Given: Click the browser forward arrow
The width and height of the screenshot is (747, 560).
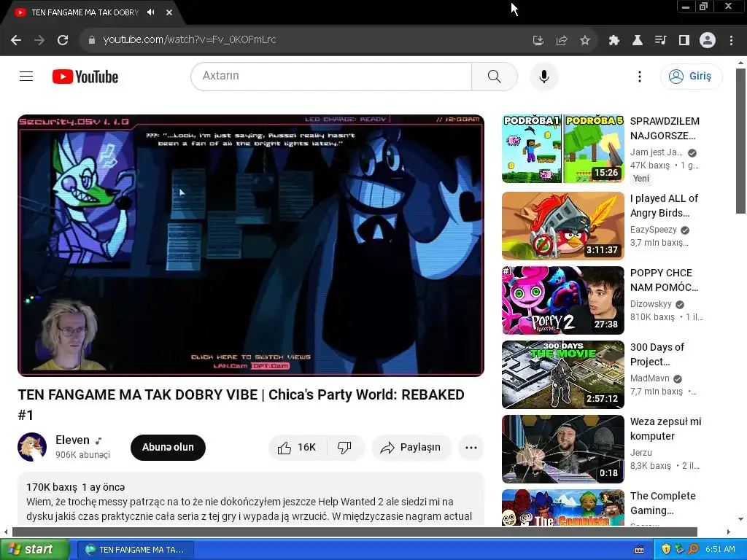Looking at the screenshot, I should (x=39, y=40).
